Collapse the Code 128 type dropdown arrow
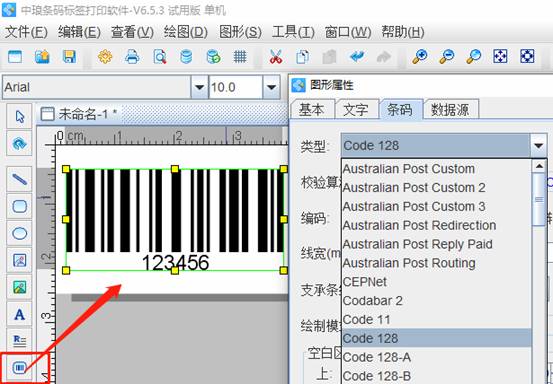 (538, 145)
